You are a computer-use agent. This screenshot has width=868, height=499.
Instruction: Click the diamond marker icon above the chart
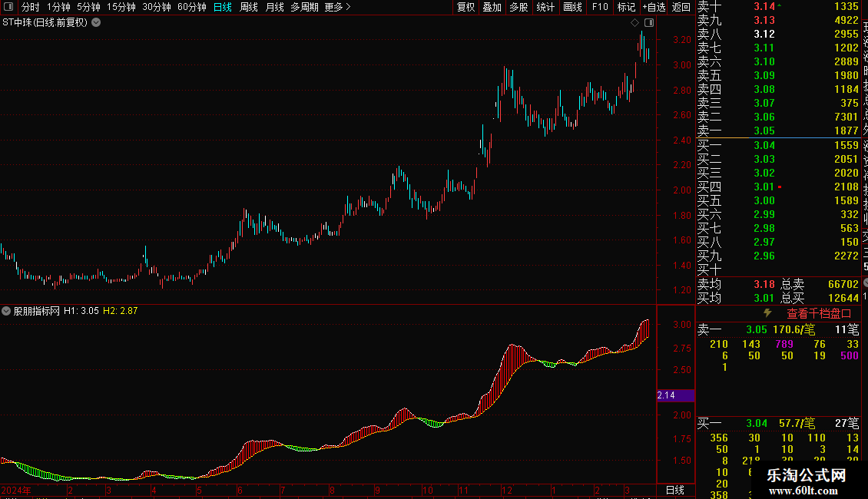click(635, 23)
